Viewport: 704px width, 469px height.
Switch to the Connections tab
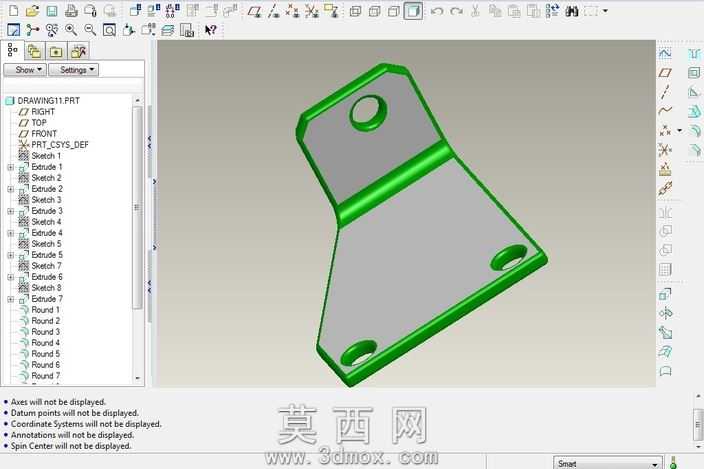pyautogui.click(x=79, y=51)
